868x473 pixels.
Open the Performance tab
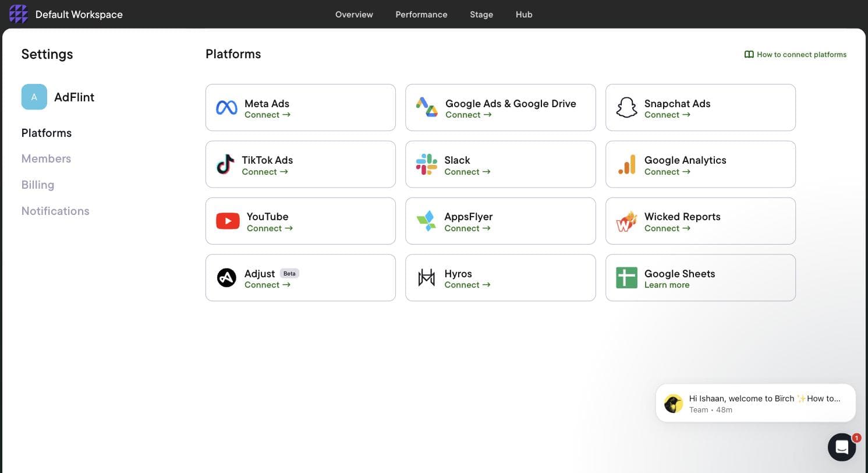click(x=421, y=15)
